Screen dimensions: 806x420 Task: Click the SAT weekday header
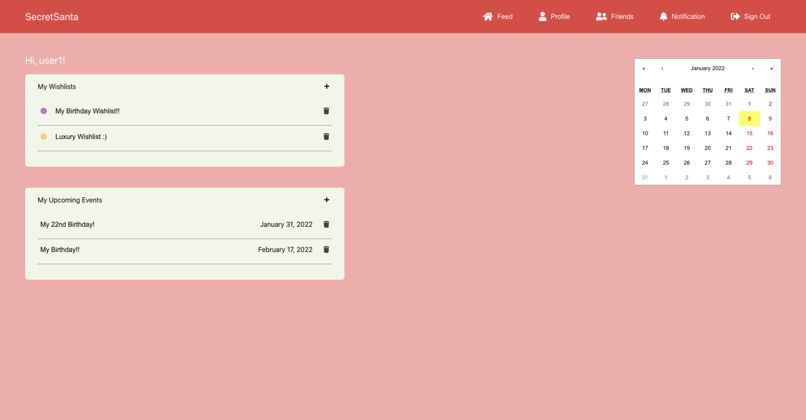[x=749, y=90]
